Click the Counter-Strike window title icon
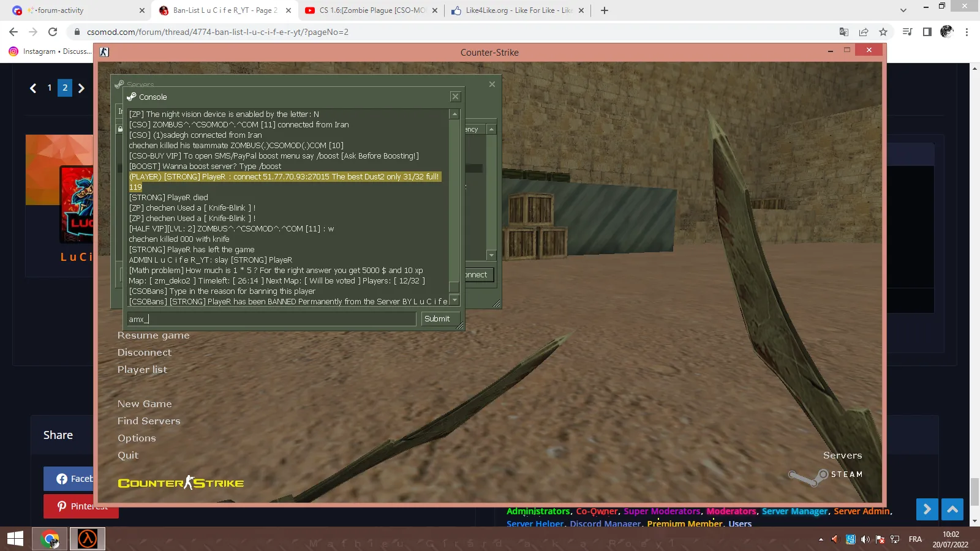The width and height of the screenshot is (980, 551). (104, 52)
